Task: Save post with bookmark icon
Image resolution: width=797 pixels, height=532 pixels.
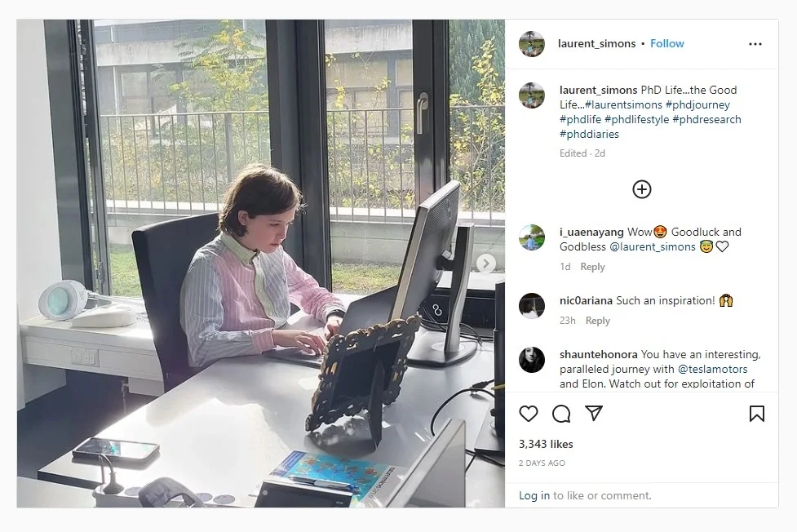Action: tap(757, 414)
